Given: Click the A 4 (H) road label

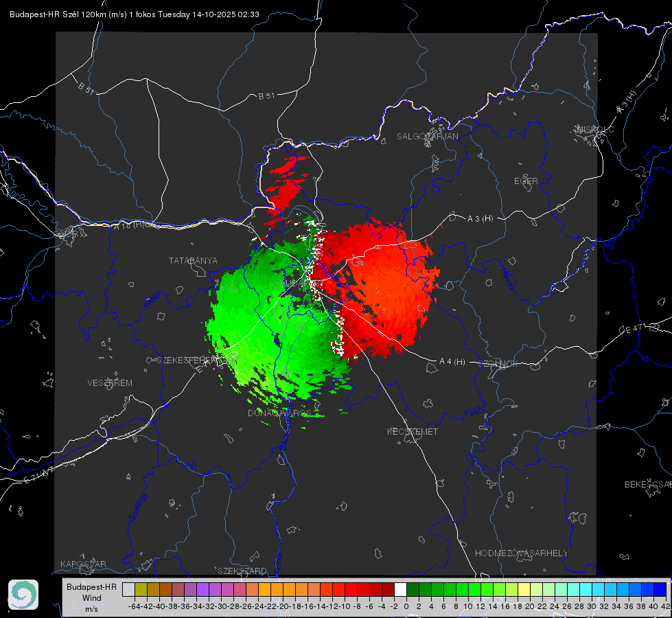Looking at the screenshot, I should [x=452, y=362].
